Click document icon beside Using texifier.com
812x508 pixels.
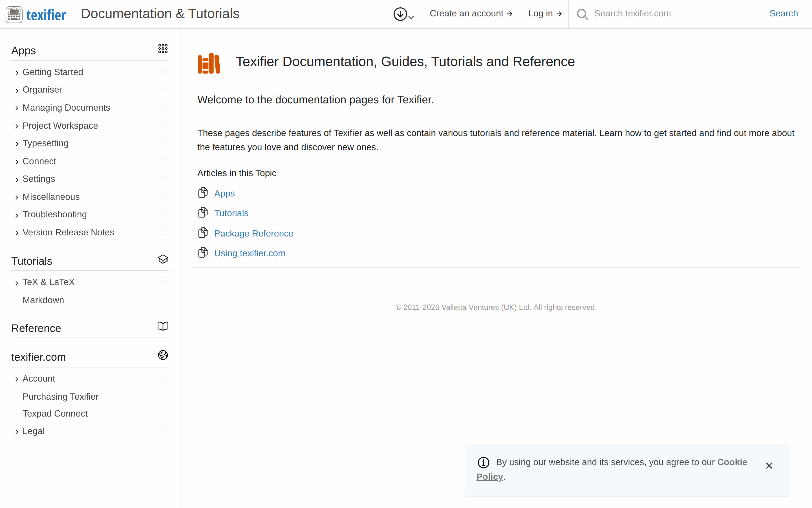(203, 253)
